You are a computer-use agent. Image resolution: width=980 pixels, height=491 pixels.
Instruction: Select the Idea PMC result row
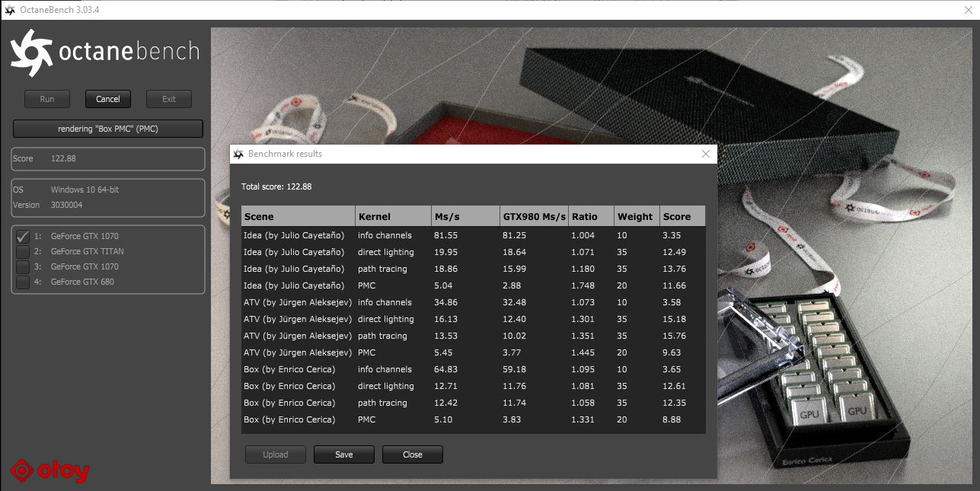474,285
